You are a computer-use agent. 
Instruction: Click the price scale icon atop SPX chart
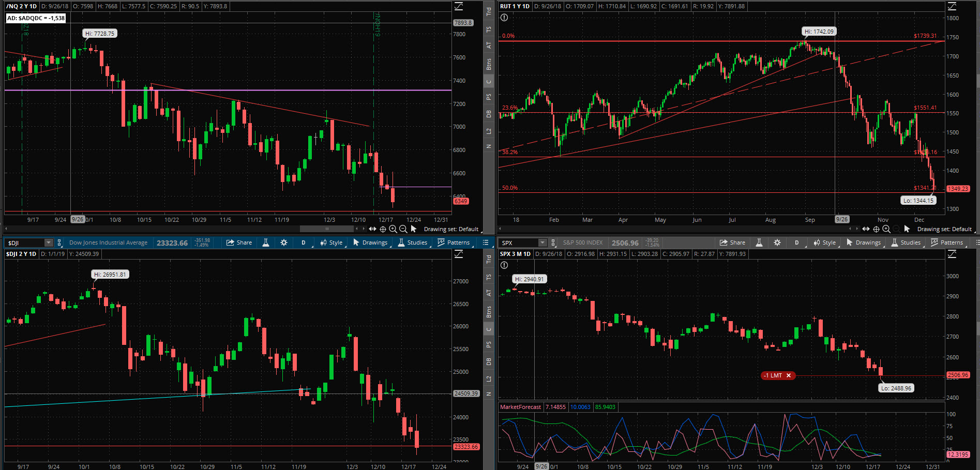click(952, 254)
